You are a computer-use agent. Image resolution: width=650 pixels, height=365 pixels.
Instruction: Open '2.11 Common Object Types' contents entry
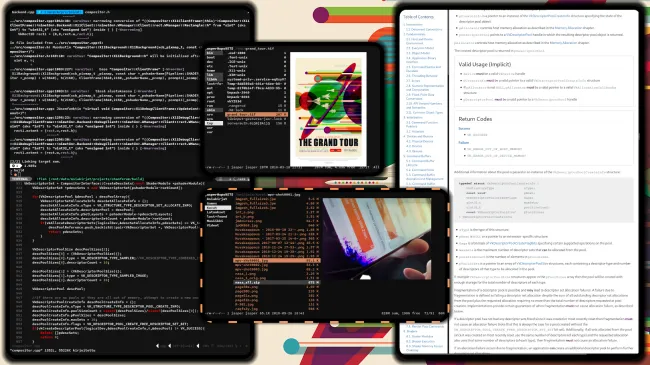click(424, 112)
